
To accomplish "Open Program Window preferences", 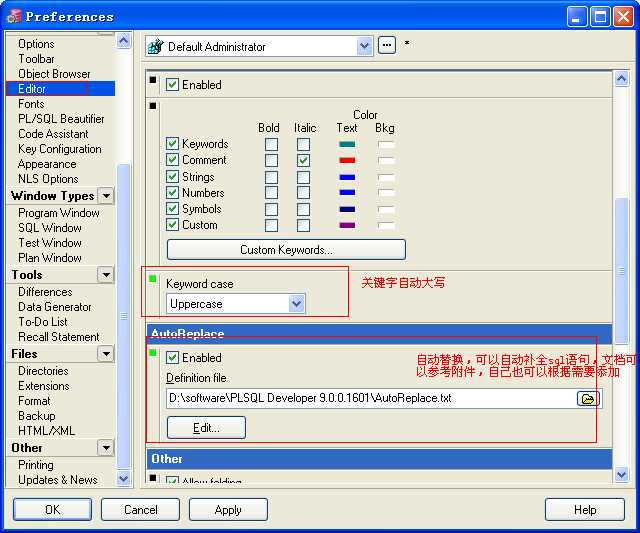I will (59, 213).
